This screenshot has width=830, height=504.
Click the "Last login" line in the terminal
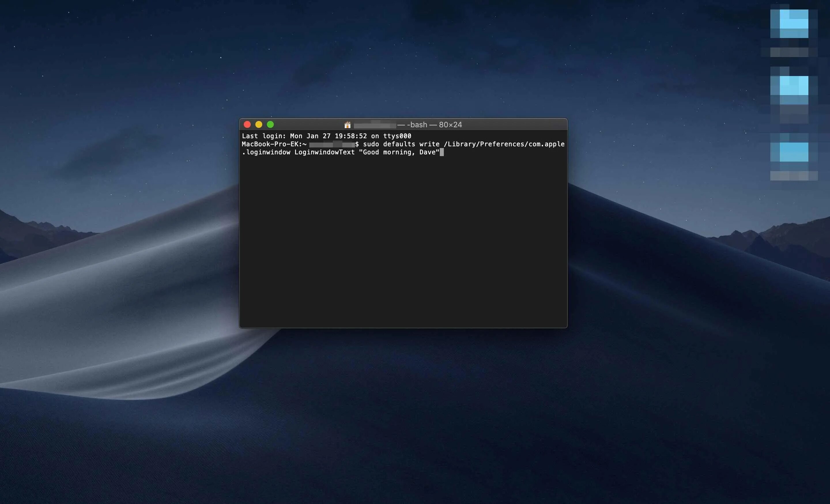(326, 136)
